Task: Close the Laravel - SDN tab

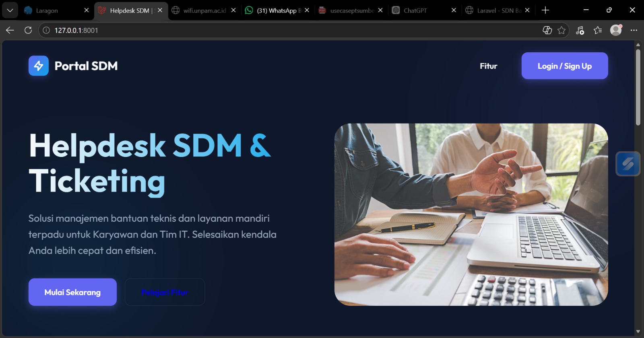Action: click(x=527, y=10)
